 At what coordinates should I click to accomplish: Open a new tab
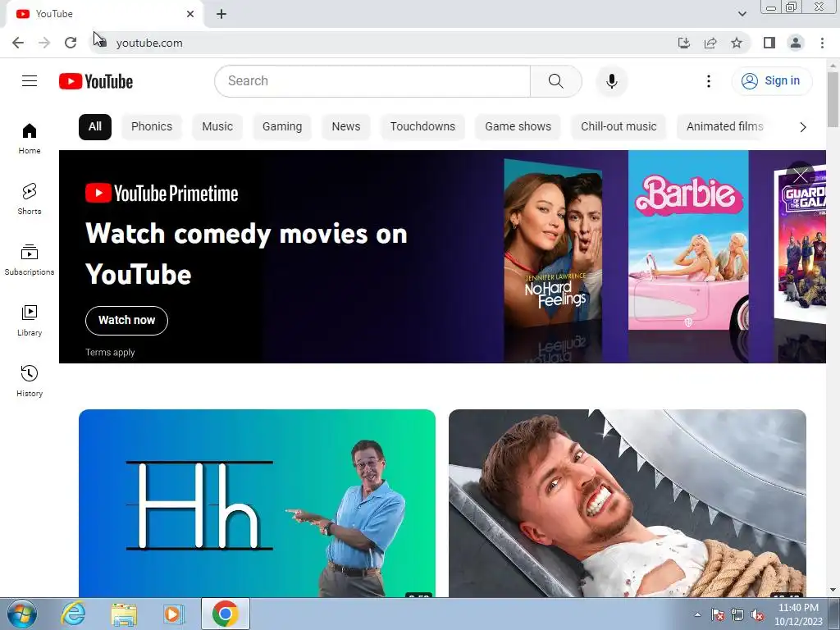coord(221,14)
